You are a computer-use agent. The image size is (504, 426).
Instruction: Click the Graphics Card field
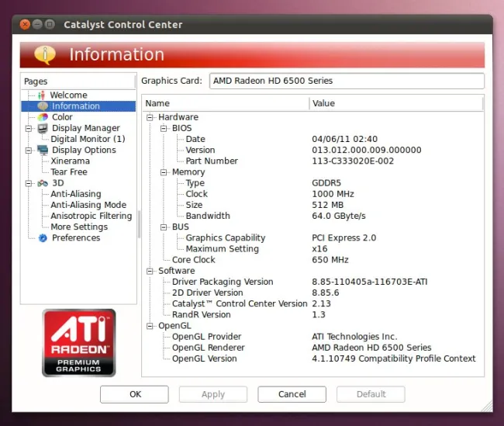pos(346,81)
